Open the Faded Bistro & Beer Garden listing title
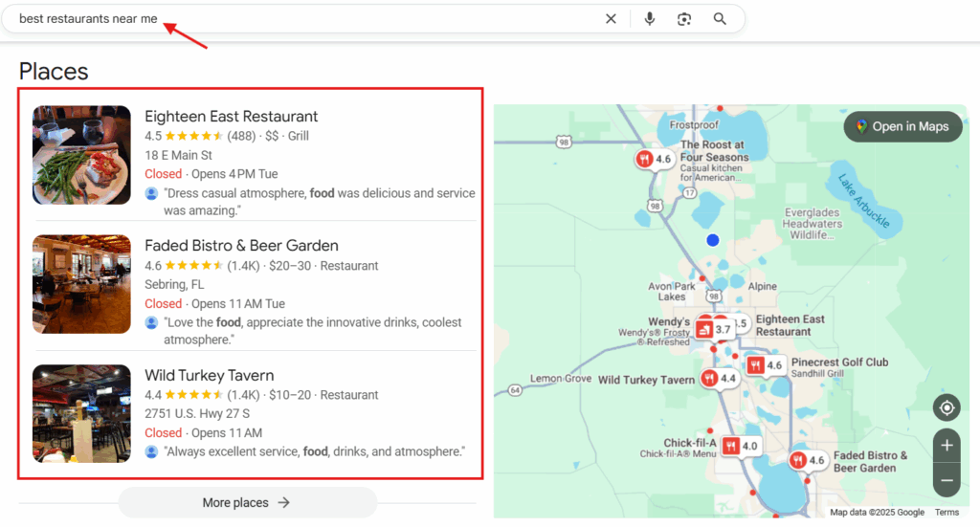The width and height of the screenshot is (980, 527). click(x=241, y=246)
